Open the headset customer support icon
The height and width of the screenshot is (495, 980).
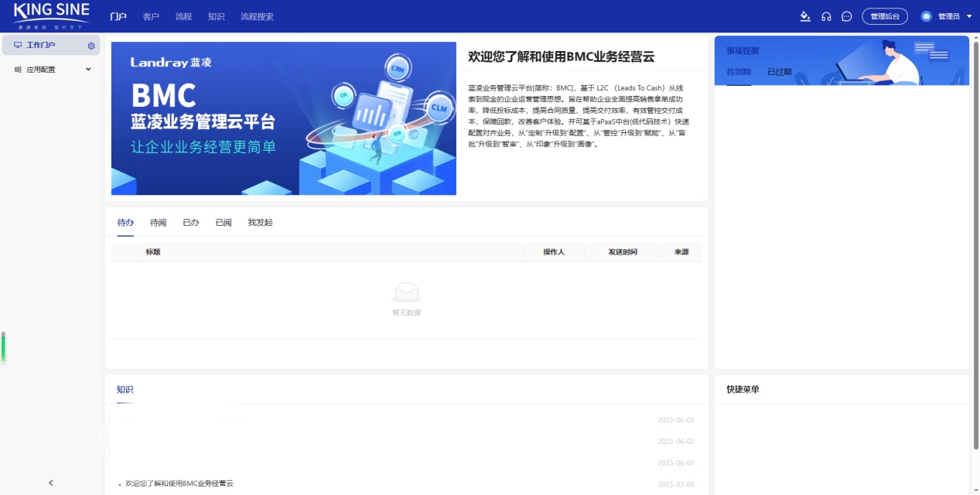click(826, 16)
